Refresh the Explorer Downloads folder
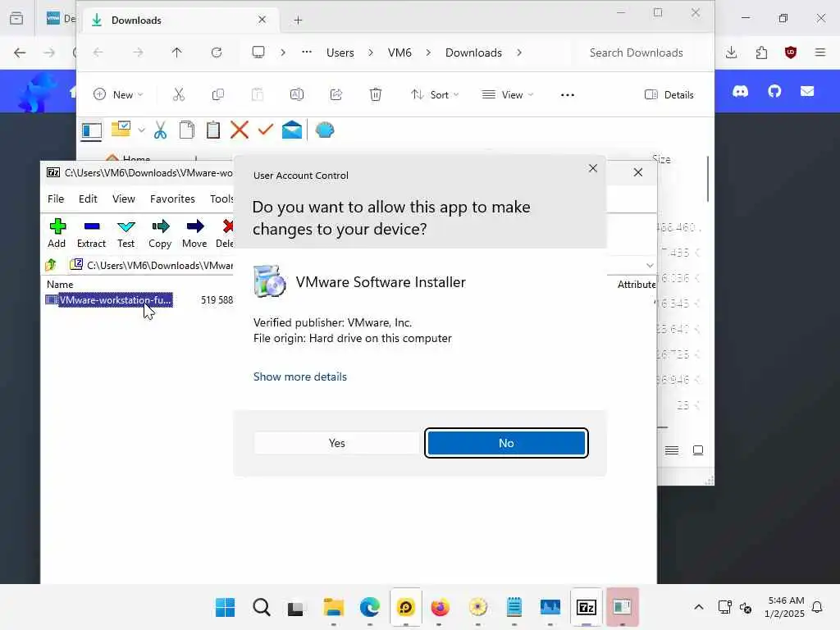Image resolution: width=840 pixels, height=630 pixels. pos(217,52)
